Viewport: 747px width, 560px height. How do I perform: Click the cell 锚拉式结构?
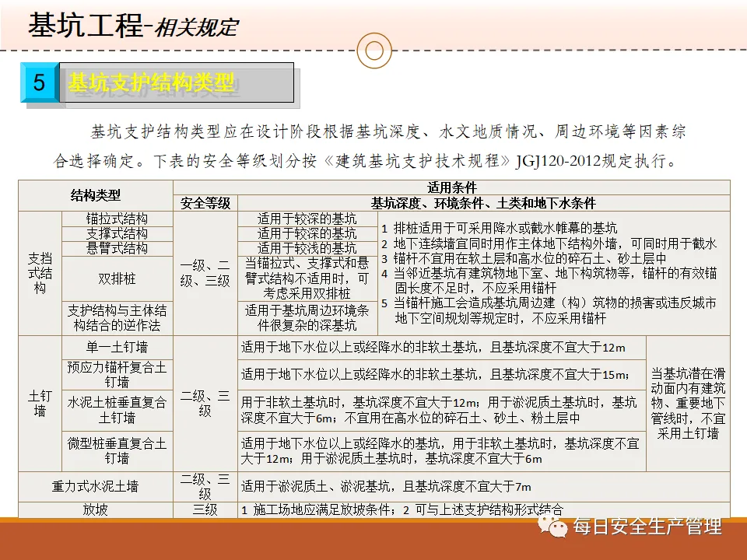click(117, 219)
